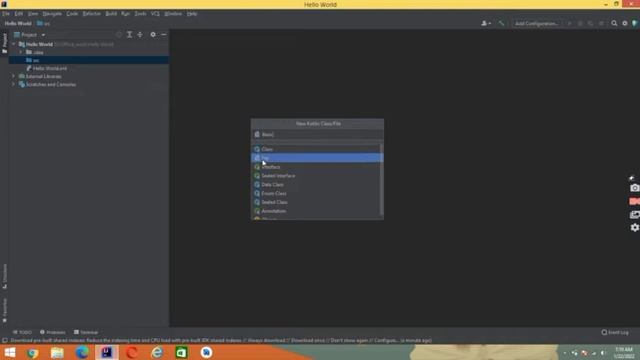Image resolution: width=640 pixels, height=360 pixels.
Task: Click the Search Everywhere magnifier icon
Action: [614, 23]
